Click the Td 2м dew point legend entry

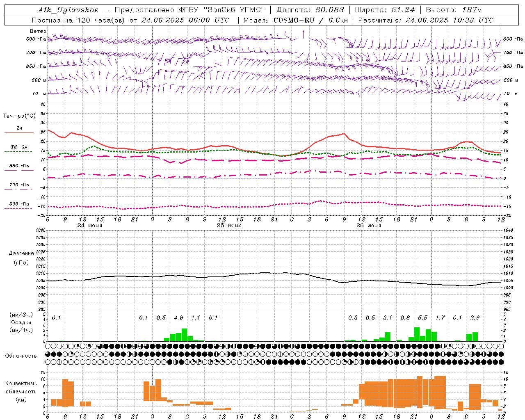click(x=19, y=147)
